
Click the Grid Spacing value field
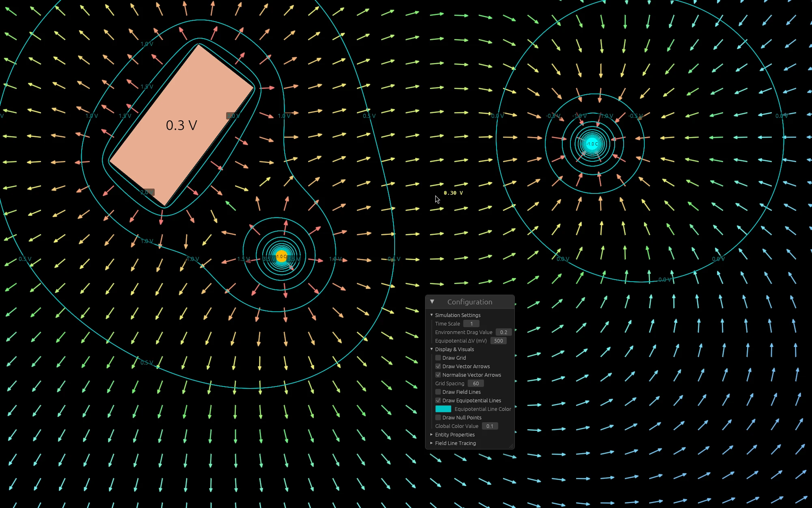[x=476, y=383]
